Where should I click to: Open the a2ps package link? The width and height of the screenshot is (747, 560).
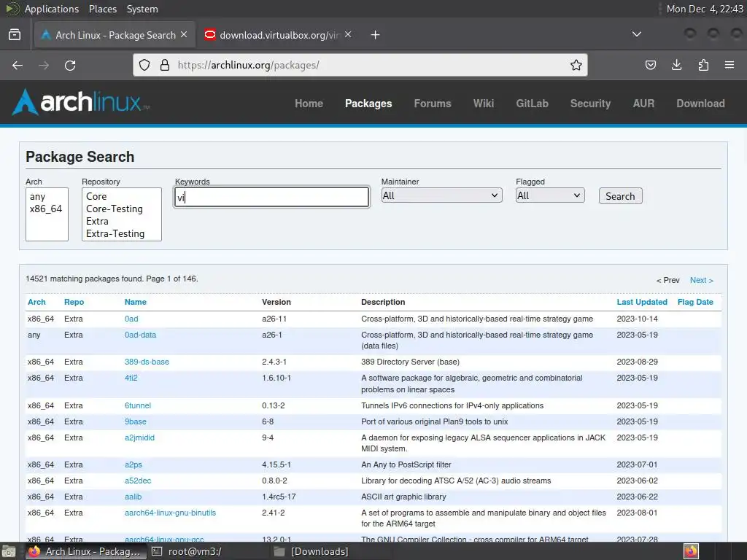[133, 464]
